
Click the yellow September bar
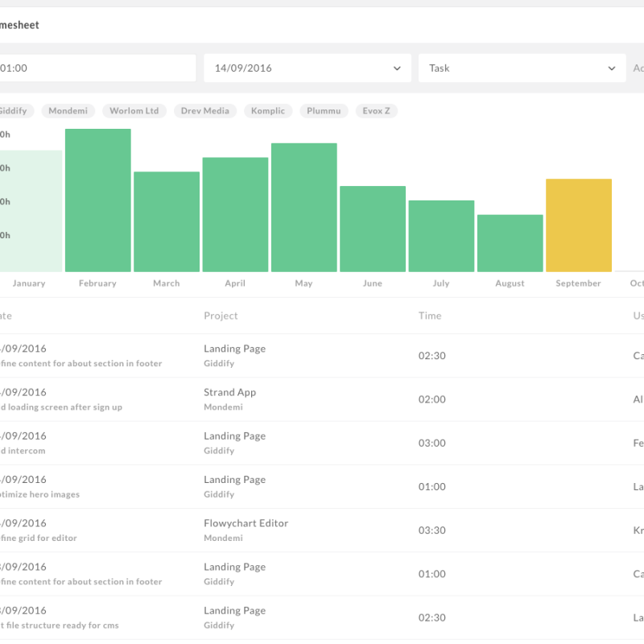tap(578, 225)
